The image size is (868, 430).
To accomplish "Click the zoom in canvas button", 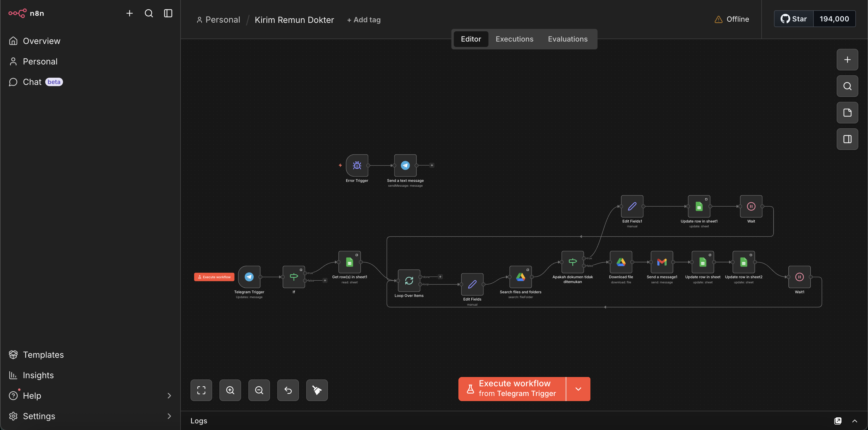I will (230, 390).
